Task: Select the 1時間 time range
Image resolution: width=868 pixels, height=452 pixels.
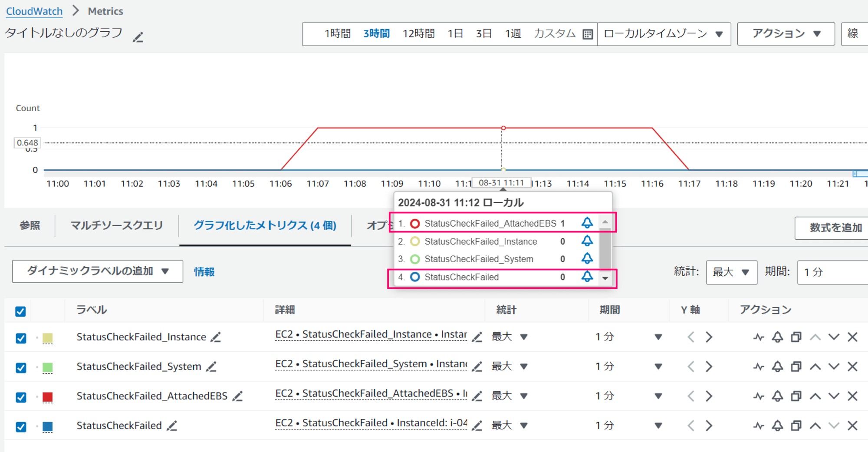Action: coord(338,34)
